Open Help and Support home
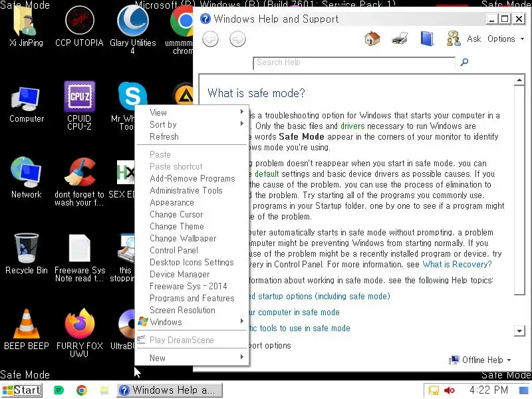Viewport: 532px width, 399px height. pyautogui.click(x=372, y=39)
